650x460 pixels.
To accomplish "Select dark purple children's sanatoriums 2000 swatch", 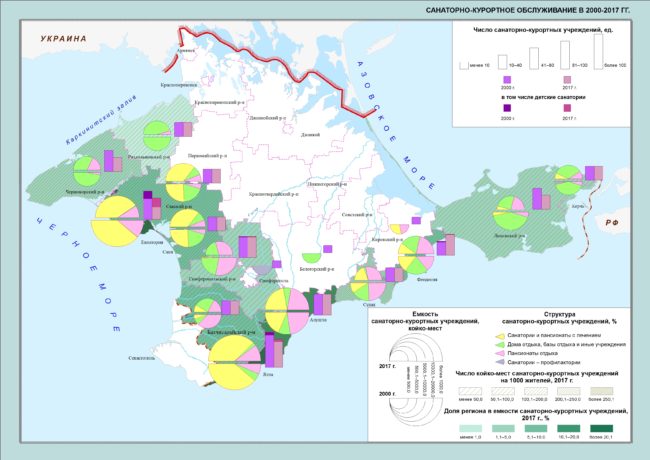I will (x=507, y=108).
